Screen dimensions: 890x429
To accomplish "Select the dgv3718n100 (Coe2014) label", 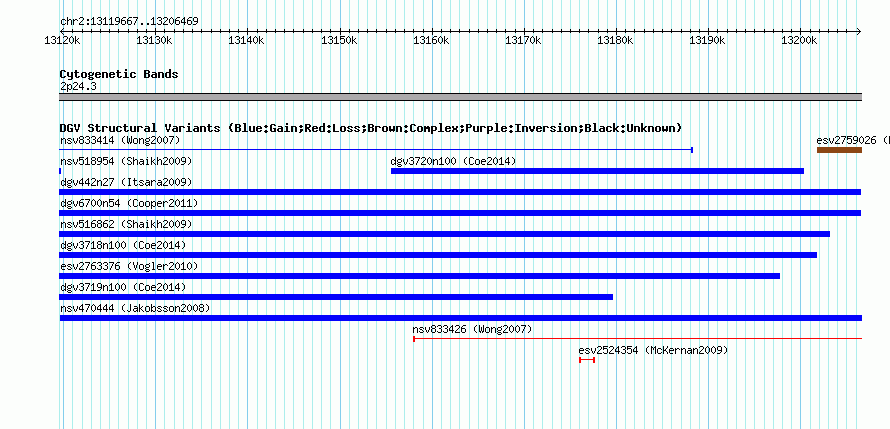I will tap(123, 245).
